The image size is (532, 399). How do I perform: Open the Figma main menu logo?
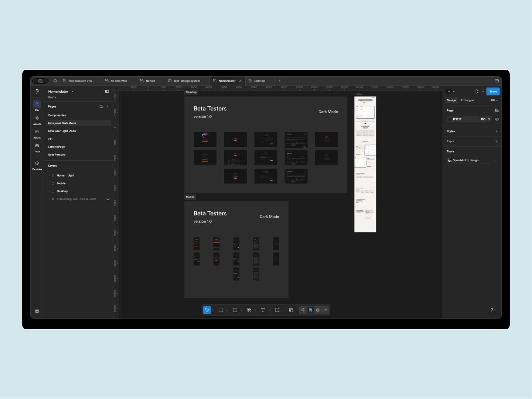point(37,91)
